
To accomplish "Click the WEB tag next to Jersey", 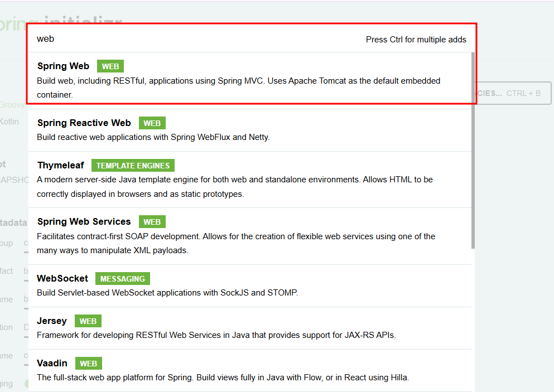I will click(x=88, y=321).
